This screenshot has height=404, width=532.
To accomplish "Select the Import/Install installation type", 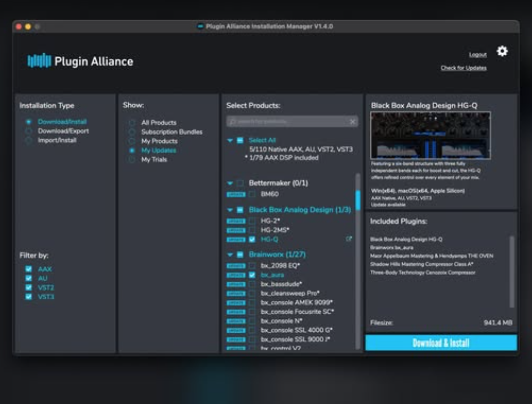I will 29,140.
